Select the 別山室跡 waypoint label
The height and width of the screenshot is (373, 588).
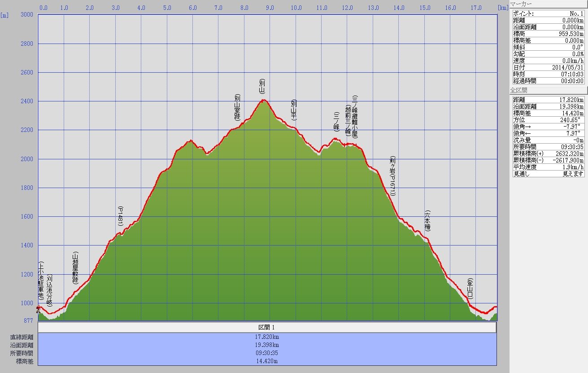(237, 108)
